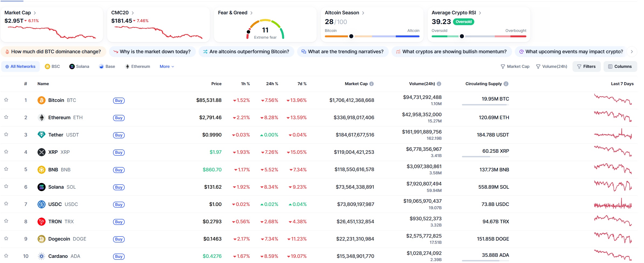Toggle the watchlist star for Bitcoin
The height and width of the screenshot is (263, 644).
click(6, 100)
